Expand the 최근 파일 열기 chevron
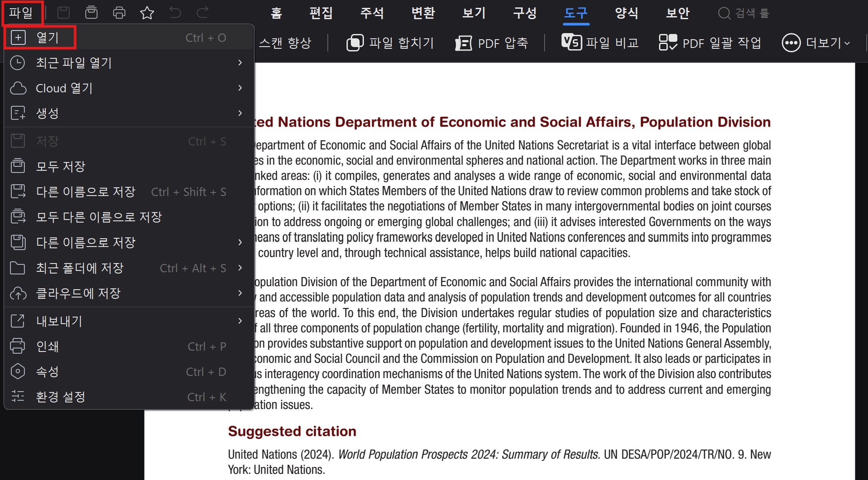868x480 pixels. tap(240, 63)
